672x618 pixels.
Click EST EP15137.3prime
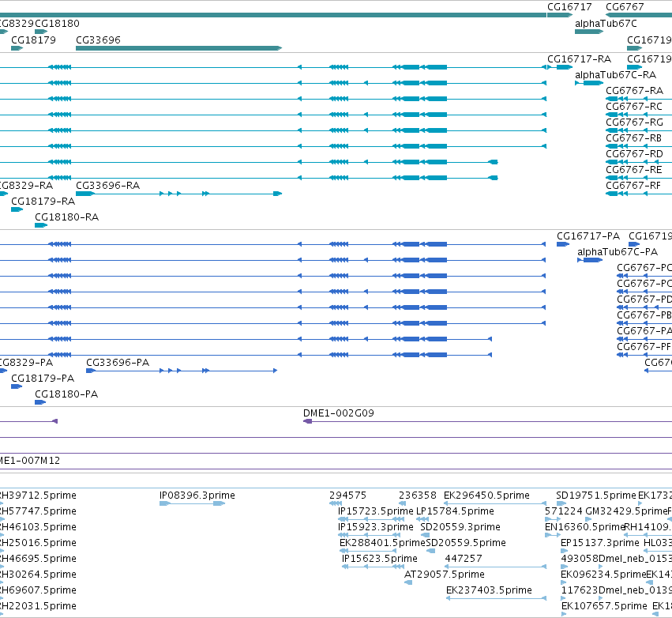(x=599, y=543)
